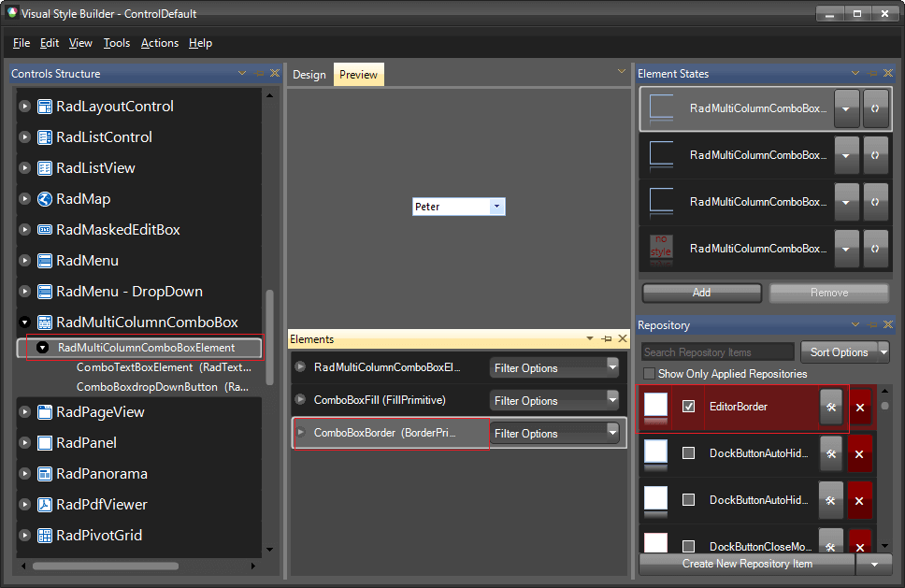This screenshot has height=588, width=905.
Task: Click the no-style element state thumbnail
Action: coord(661,248)
